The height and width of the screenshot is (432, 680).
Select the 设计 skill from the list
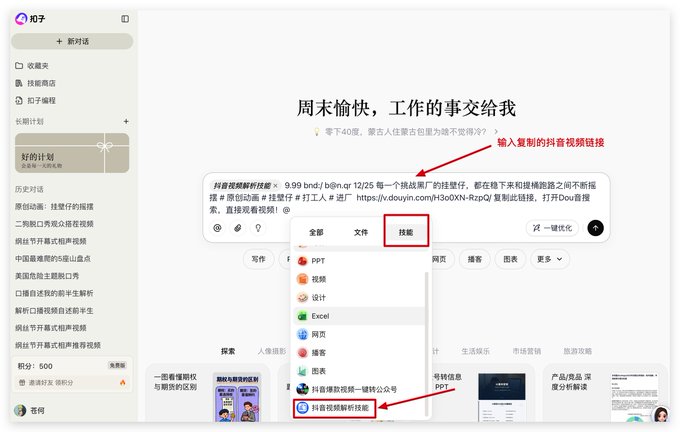(359, 298)
